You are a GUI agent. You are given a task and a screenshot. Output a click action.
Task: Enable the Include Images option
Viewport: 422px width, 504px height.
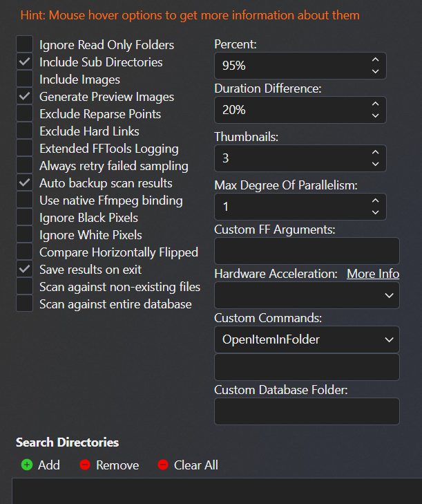pyautogui.click(x=25, y=80)
